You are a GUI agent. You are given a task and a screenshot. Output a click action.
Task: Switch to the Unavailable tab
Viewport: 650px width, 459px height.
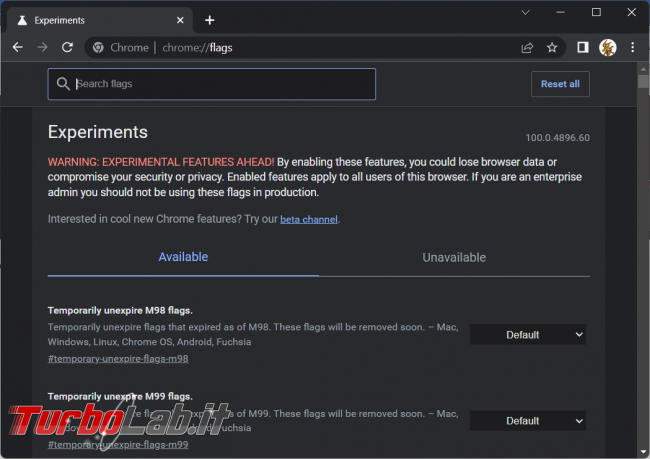pyautogui.click(x=454, y=257)
